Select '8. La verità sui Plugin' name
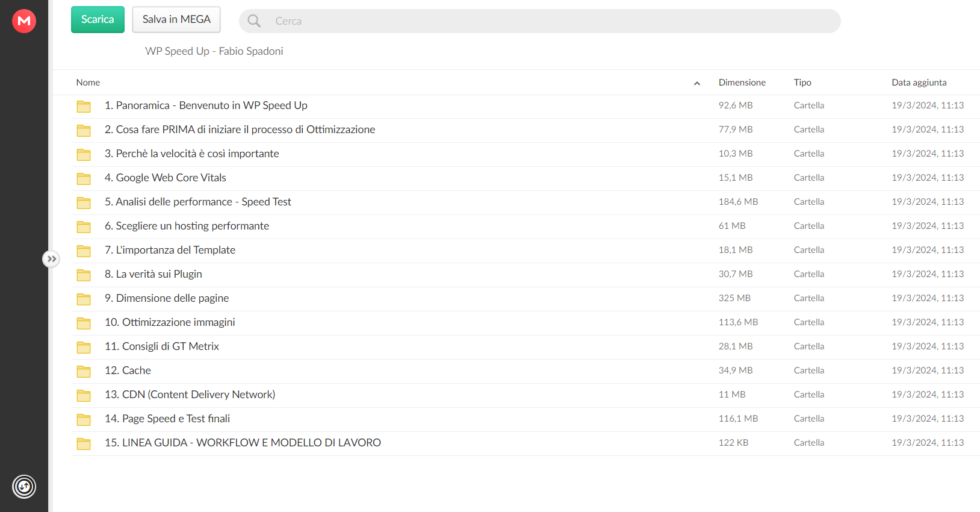Viewport: 980px width, 512px height. tap(153, 274)
